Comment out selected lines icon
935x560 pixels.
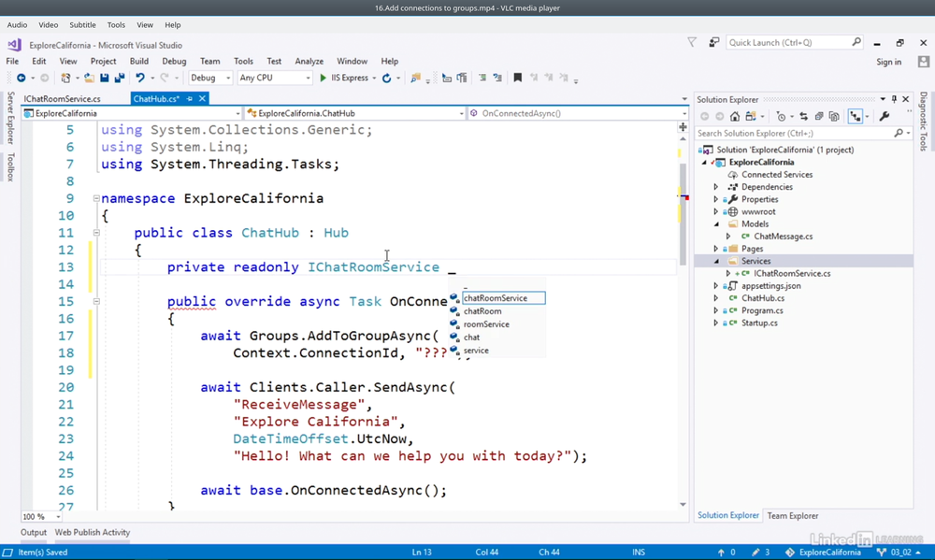pyautogui.click(x=482, y=79)
